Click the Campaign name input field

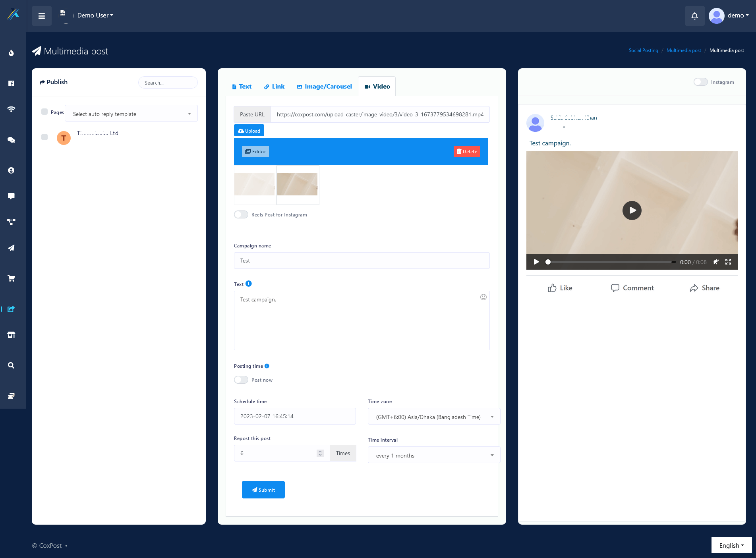coord(362,261)
